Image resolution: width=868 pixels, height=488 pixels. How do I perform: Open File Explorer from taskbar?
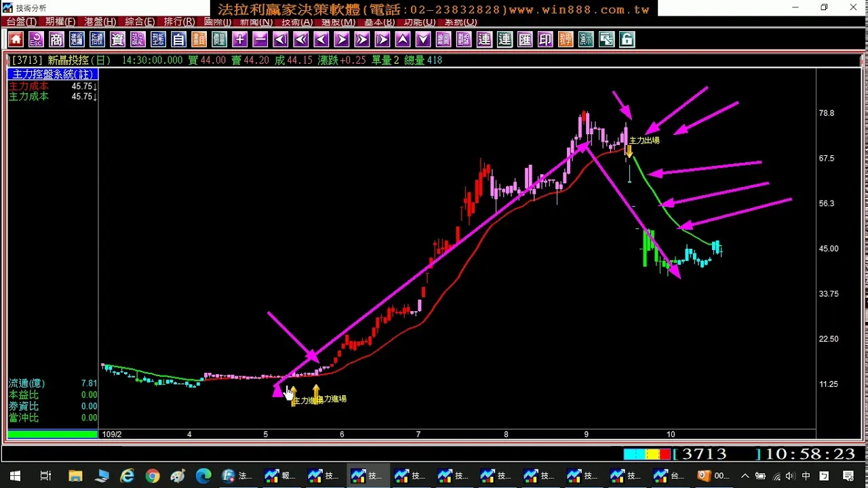click(75, 476)
